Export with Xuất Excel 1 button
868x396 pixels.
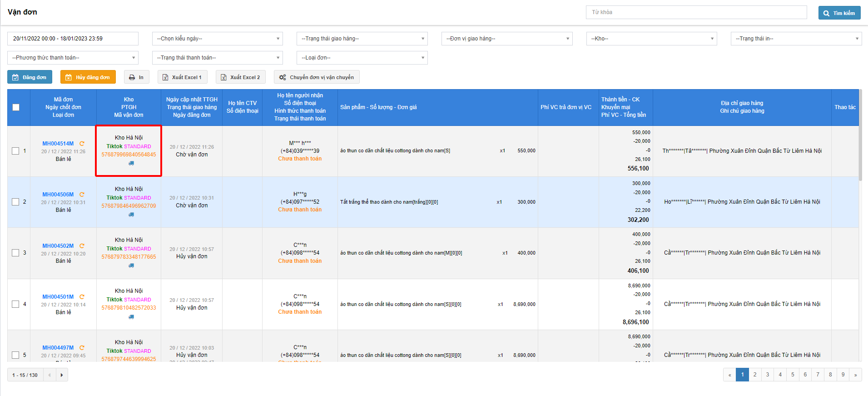[x=182, y=77]
